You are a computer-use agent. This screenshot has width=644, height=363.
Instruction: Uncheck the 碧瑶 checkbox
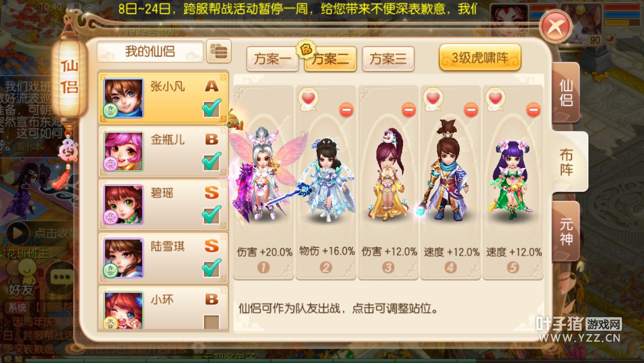211,214
